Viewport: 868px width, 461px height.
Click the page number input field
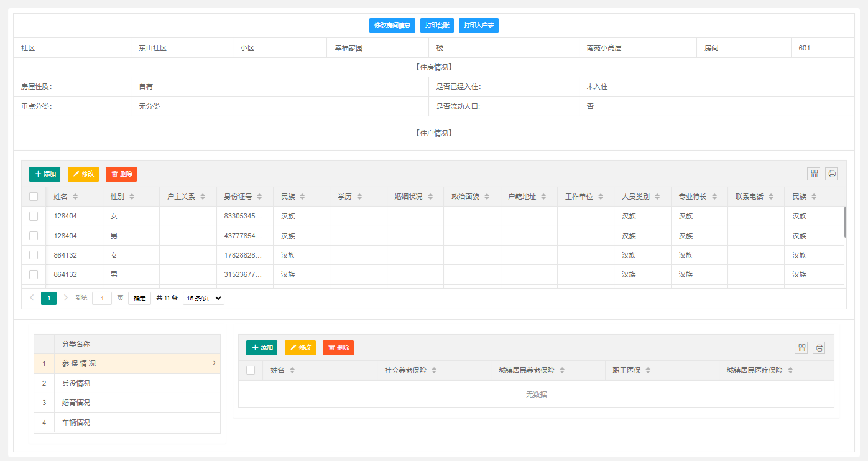point(102,298)
